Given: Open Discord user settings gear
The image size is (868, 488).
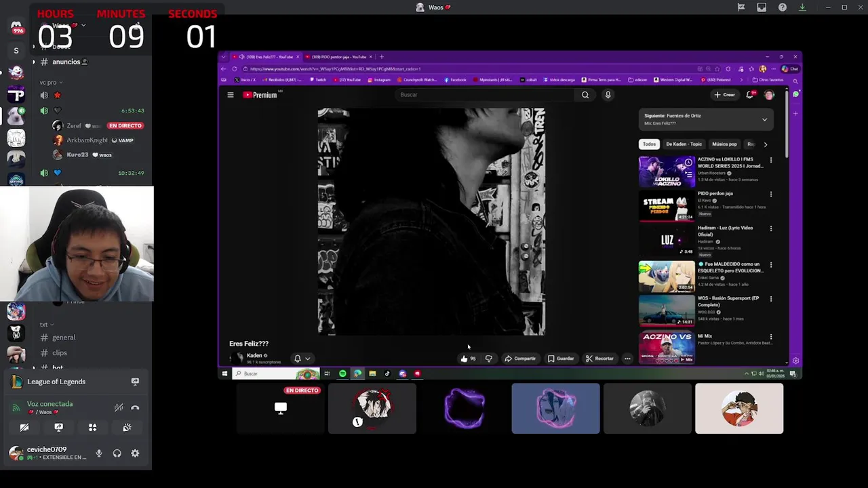Looking at the screenshot, I should 135,453.
